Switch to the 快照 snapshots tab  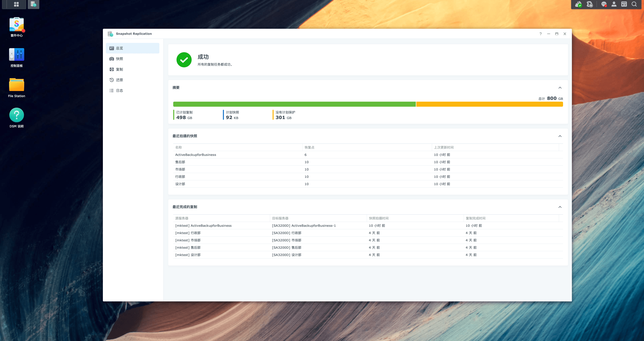(120, 59)
